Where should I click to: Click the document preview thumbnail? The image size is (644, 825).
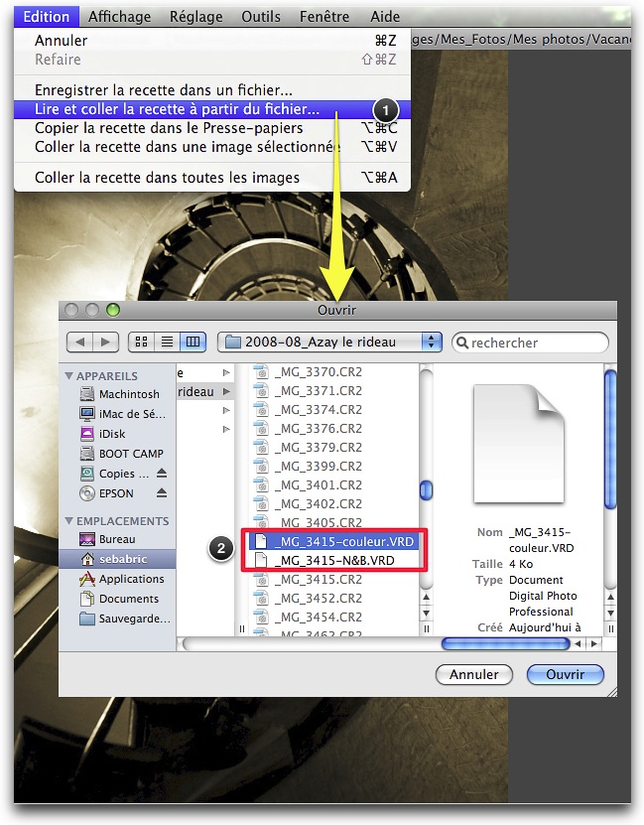pyautogui.click(x=519, y=444)
